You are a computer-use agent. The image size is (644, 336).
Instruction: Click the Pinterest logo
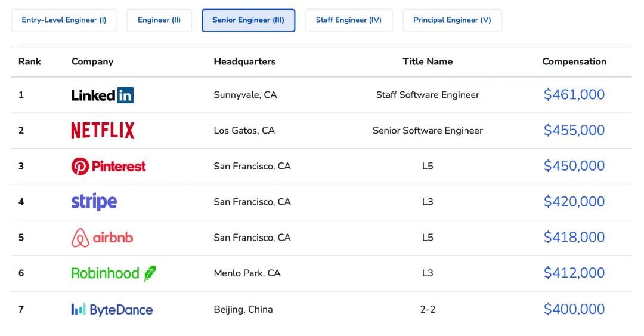tap(108, 167)
